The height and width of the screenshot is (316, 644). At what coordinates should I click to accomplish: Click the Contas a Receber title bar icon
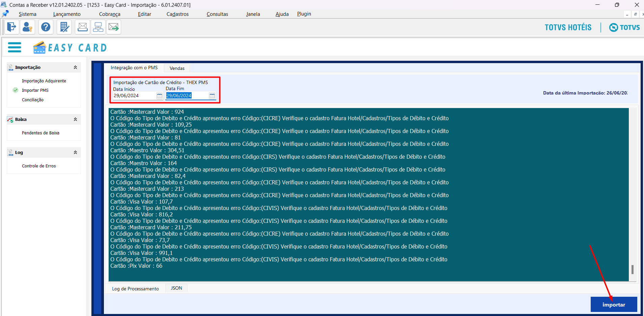4,5
